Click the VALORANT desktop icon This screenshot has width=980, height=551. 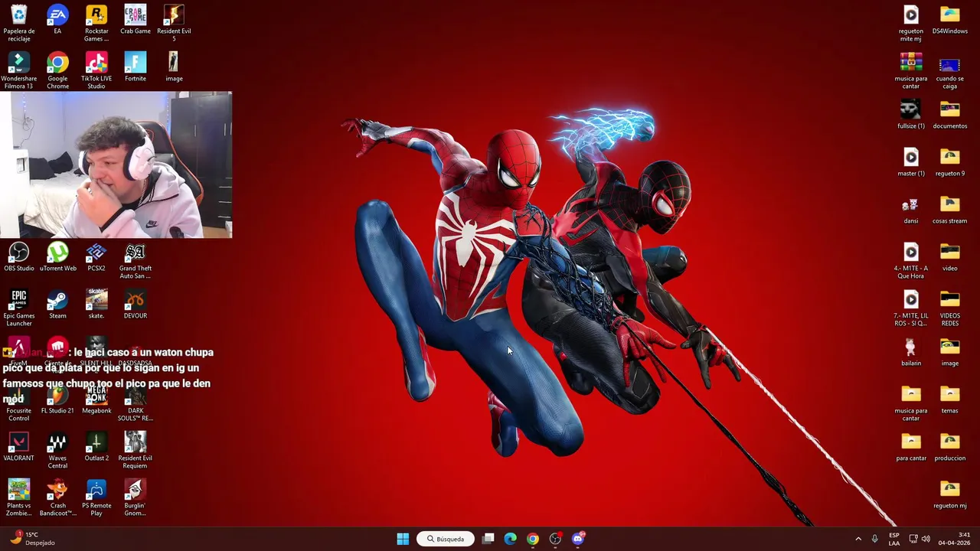click(x=19, y=447)
